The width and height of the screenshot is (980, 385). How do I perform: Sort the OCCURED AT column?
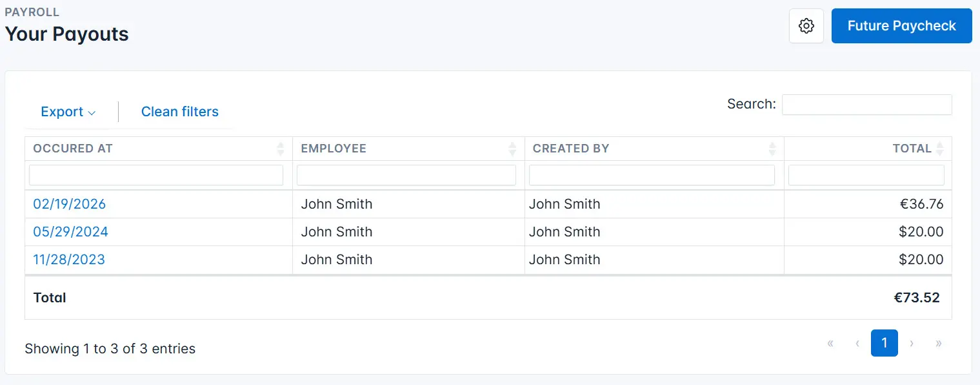[282, 148]
